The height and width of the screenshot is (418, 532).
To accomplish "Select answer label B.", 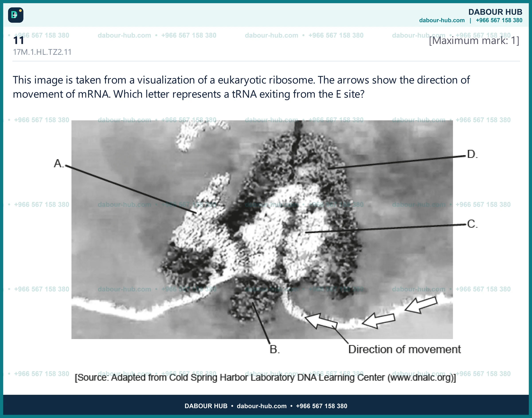I will pos(275,349).
